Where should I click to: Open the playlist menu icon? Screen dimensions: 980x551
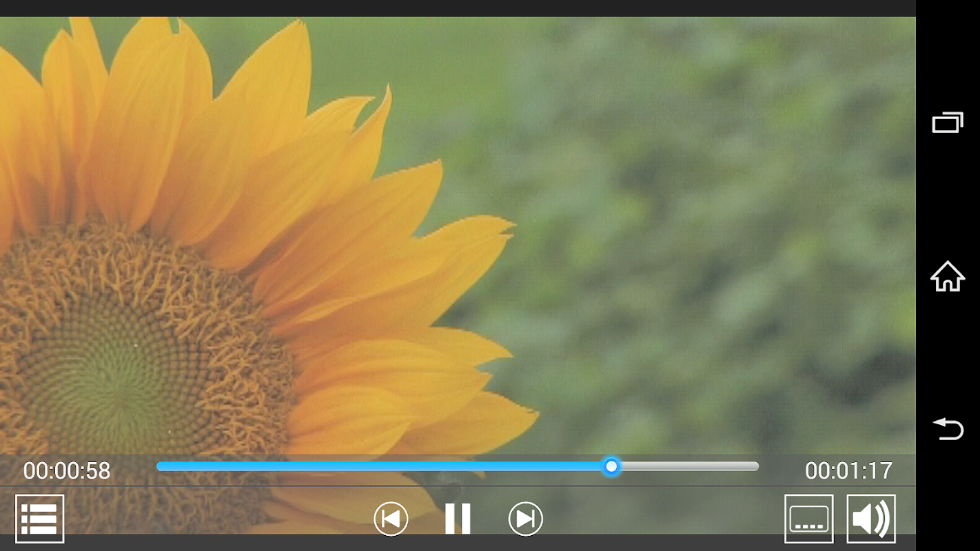[x=40, y=519]
